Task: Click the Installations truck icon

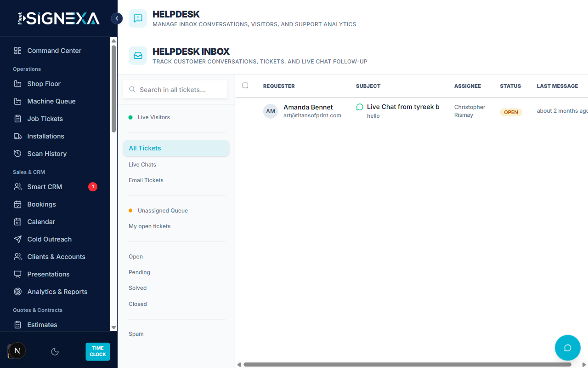Action: coord(17,136)
